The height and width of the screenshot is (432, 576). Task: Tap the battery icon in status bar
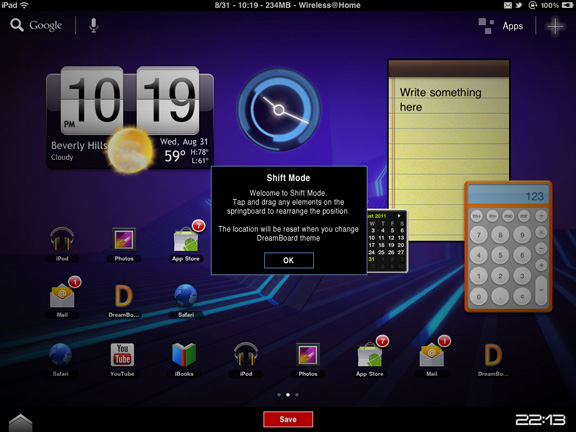(x=568, y=5)
